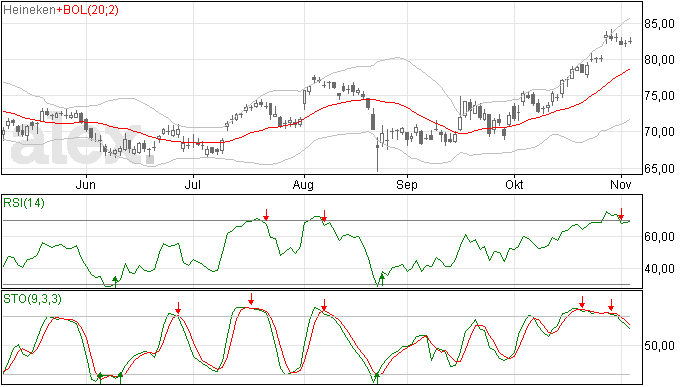Viewport: 690px width, 387px height.
Task: Click the STO(9,3,3) panel label
Action: 32,299
